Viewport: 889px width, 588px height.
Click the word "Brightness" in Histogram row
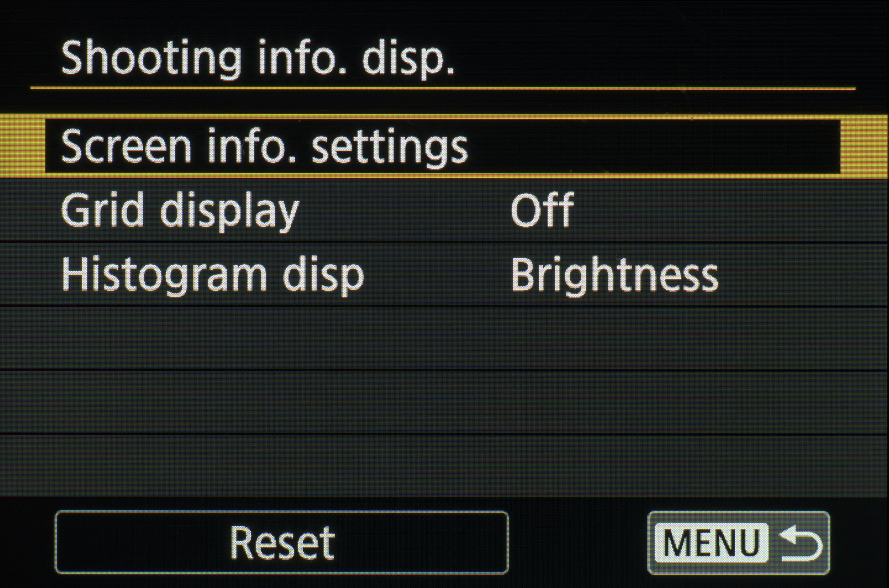coord(614,275)
